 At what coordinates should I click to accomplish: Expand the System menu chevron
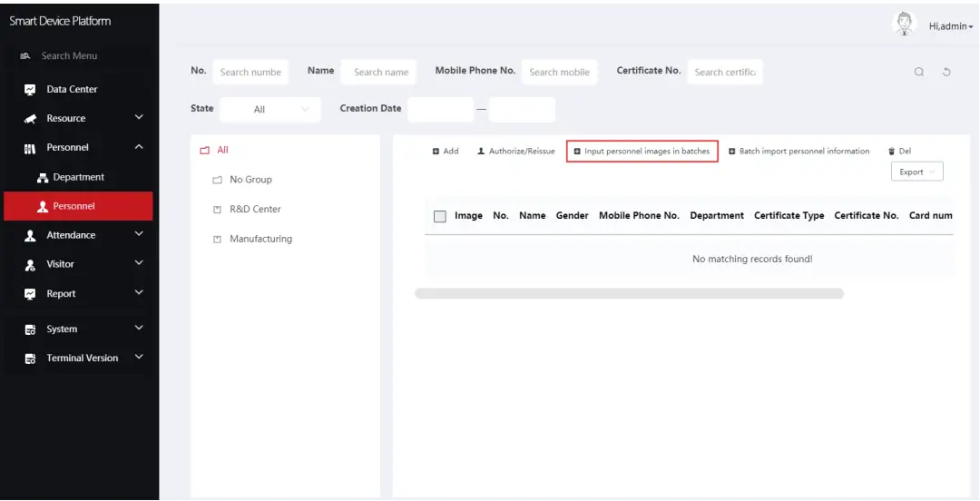[x=139, y=328]
